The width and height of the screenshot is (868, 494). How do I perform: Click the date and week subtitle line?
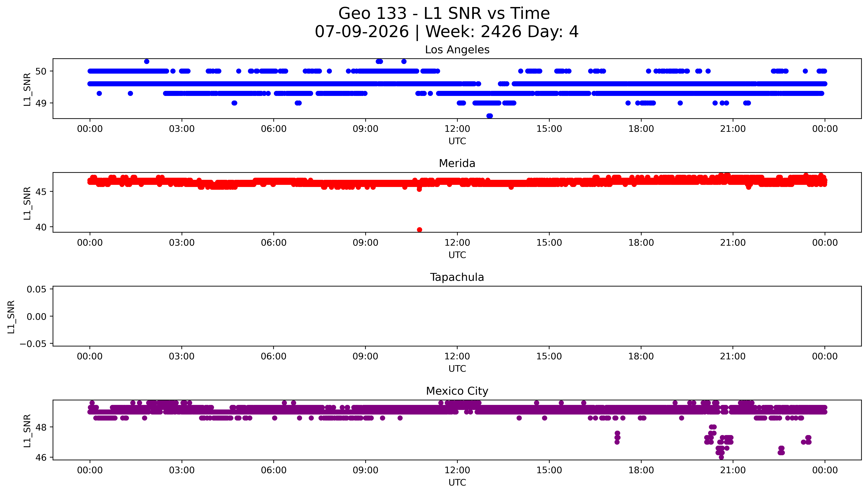[446, 32]
